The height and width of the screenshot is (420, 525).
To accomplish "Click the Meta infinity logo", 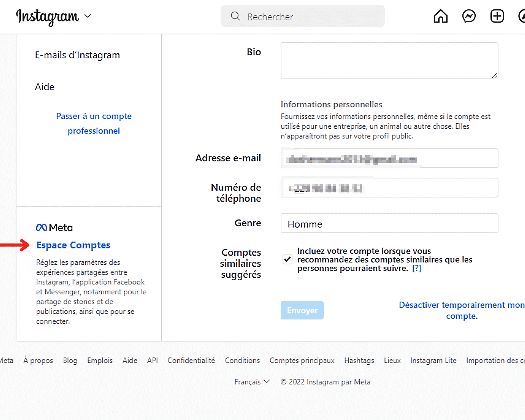I will [x=41, y=227].
